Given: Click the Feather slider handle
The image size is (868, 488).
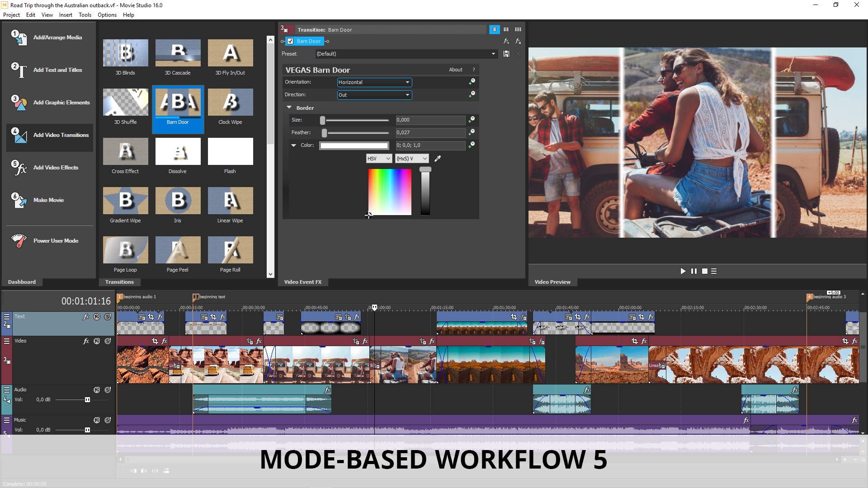Looking at the screenshot, I should point(324,133).
